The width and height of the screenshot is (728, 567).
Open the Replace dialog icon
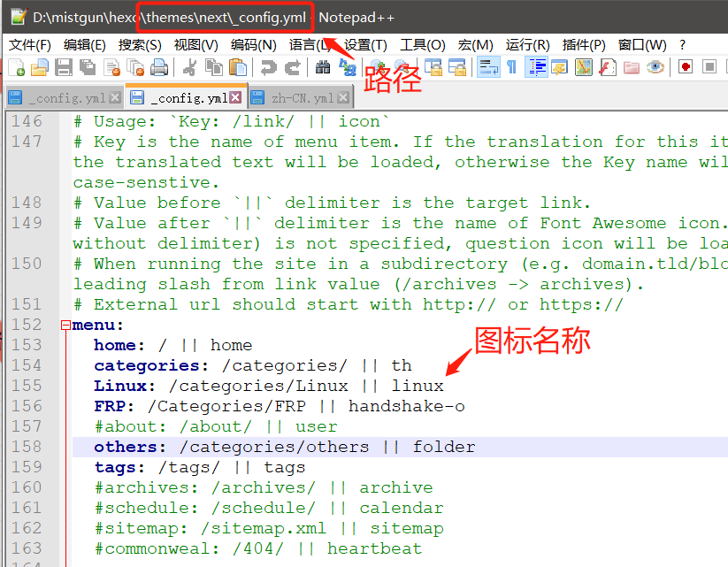pyautogui.click(x=348, y=67)
